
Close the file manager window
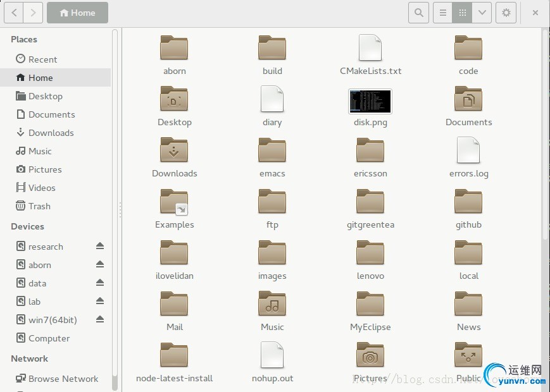point(535,13)
